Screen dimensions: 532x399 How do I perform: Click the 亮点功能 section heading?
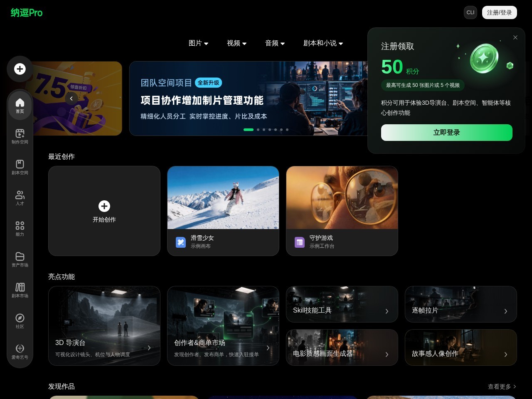tap(62, 277)
